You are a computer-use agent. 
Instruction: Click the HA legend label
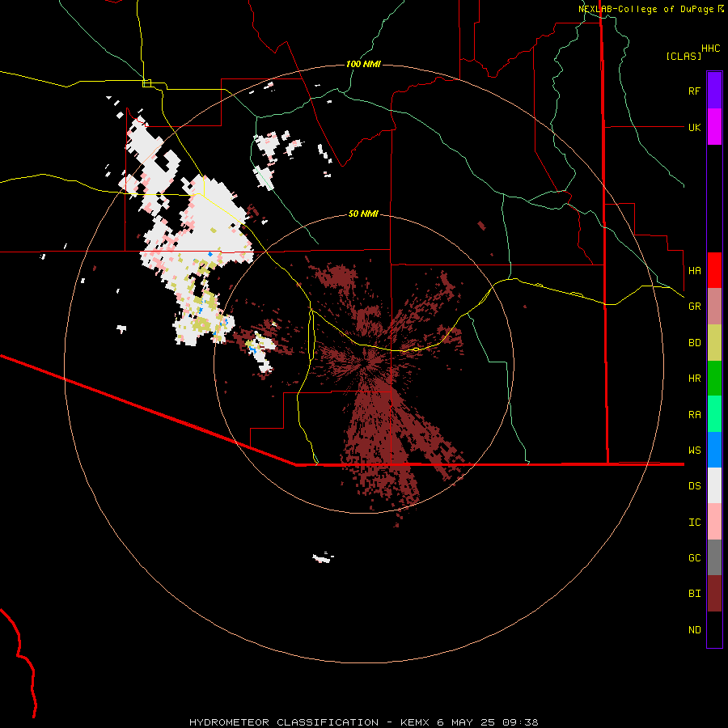pos(694,271)
